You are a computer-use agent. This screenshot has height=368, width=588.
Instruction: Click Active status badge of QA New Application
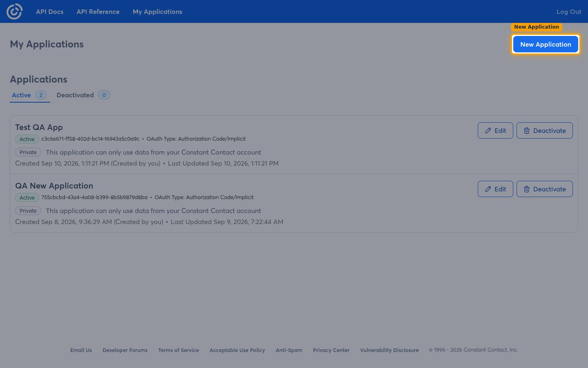click(x=27, y=197)
